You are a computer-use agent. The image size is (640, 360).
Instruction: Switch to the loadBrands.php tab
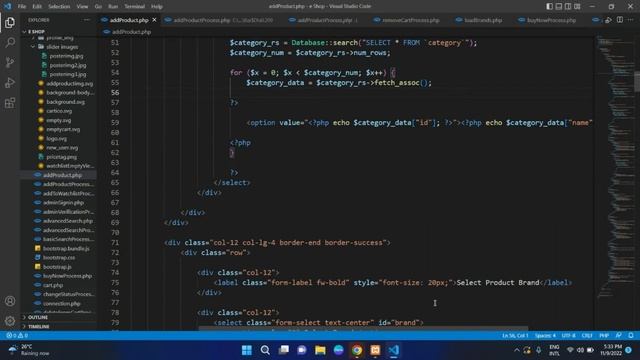479,20
